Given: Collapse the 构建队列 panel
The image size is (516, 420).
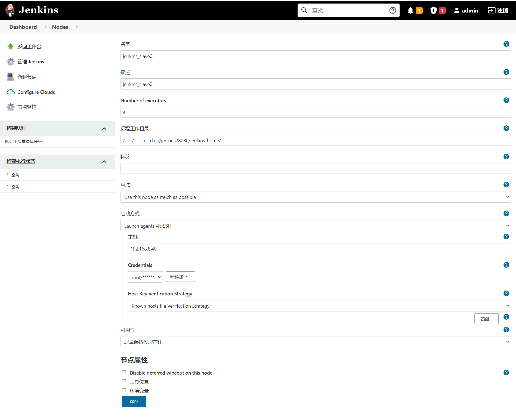Looking at the screenshot, I should click(104, 128).
